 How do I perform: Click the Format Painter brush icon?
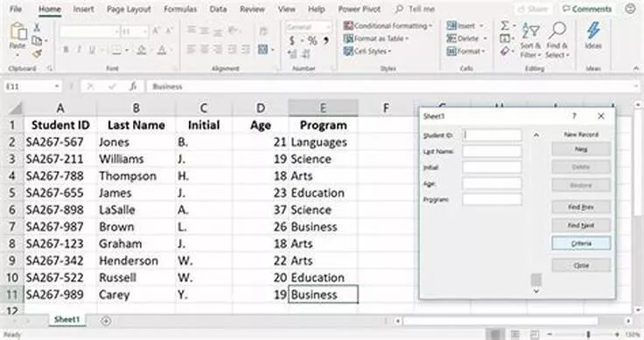coord(37,53)
